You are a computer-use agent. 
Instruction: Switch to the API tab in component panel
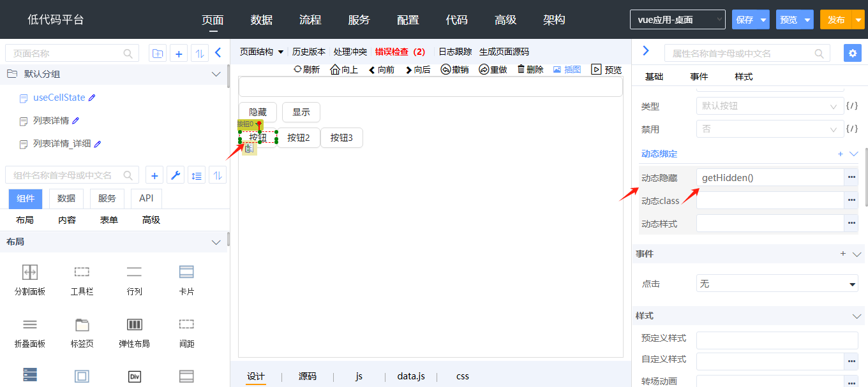pos(146,198)
